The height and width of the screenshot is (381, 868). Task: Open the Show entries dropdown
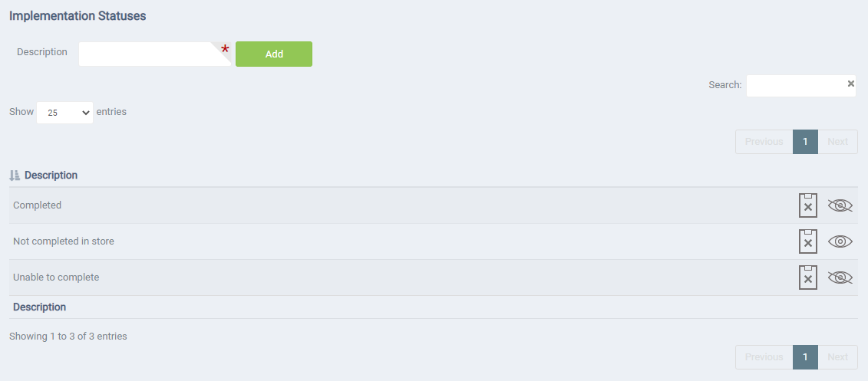pyautogui.click(x=64, y=112)
